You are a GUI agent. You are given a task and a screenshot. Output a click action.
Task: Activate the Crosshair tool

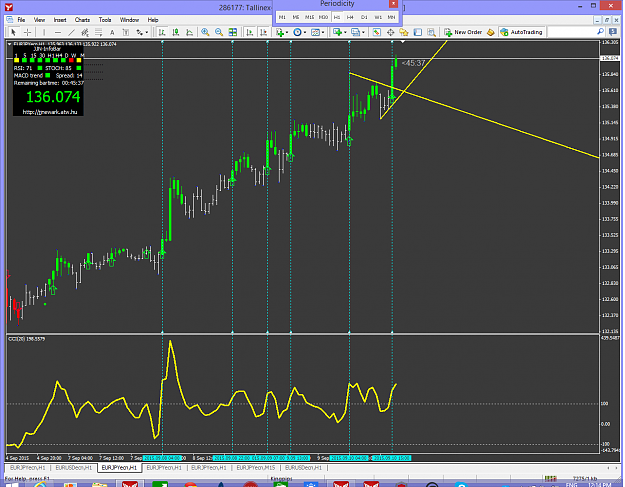[28, 32]
